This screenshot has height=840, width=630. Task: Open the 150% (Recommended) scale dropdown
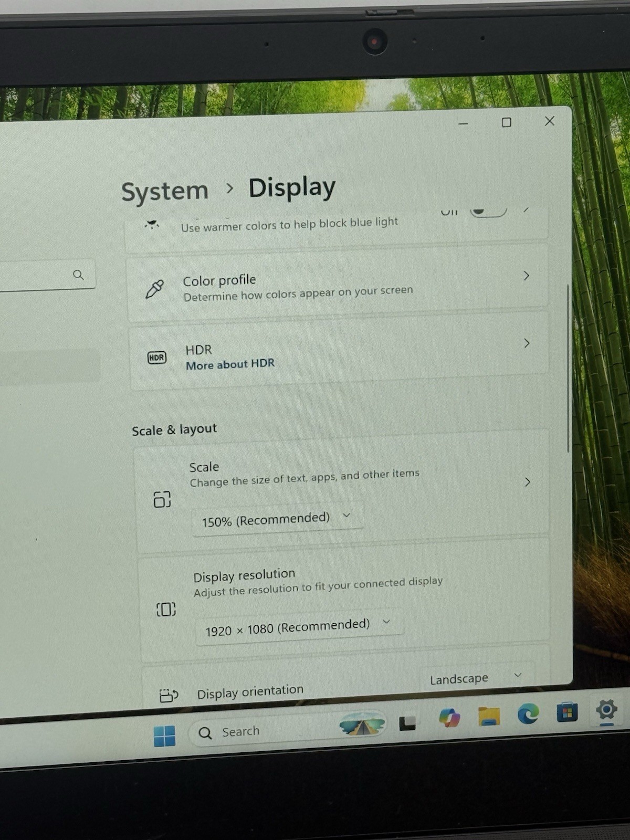277,520
